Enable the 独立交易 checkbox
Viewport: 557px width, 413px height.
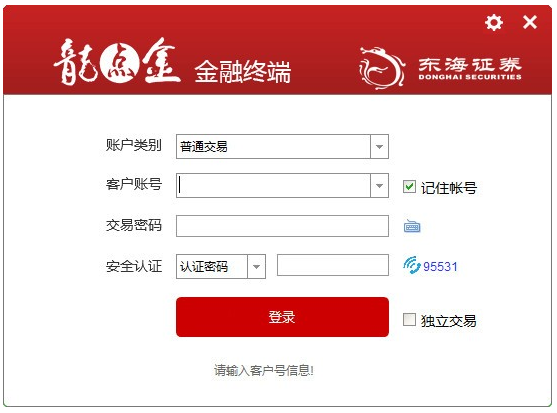409,319
